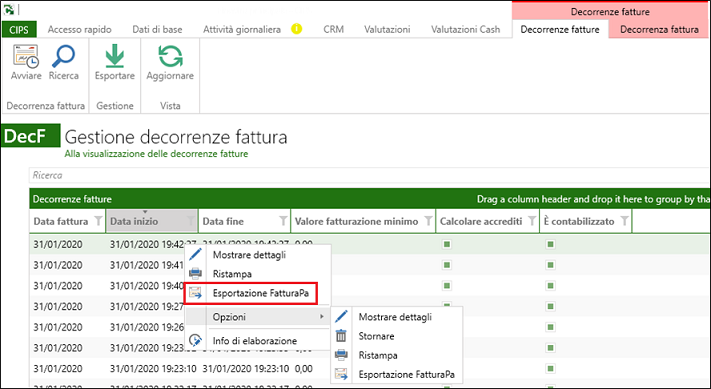Click the Esportare download icon

point(114,56)
